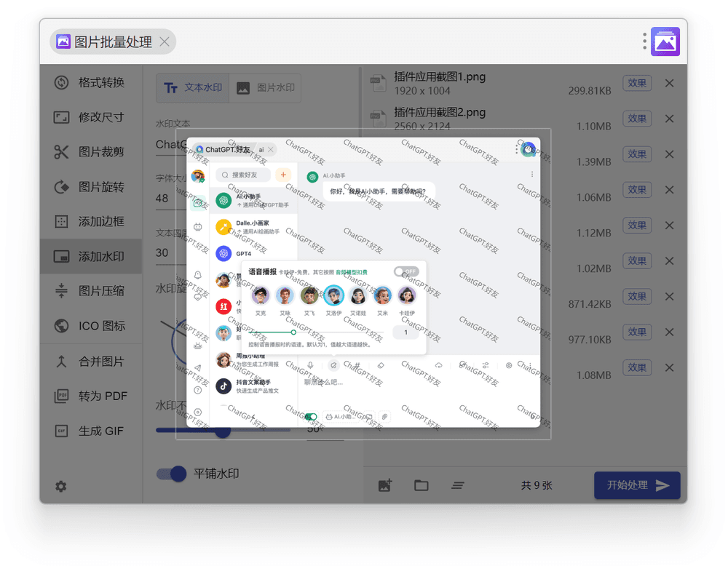
Task: Remove the 1.08MB file from the list
Action: 669,368
